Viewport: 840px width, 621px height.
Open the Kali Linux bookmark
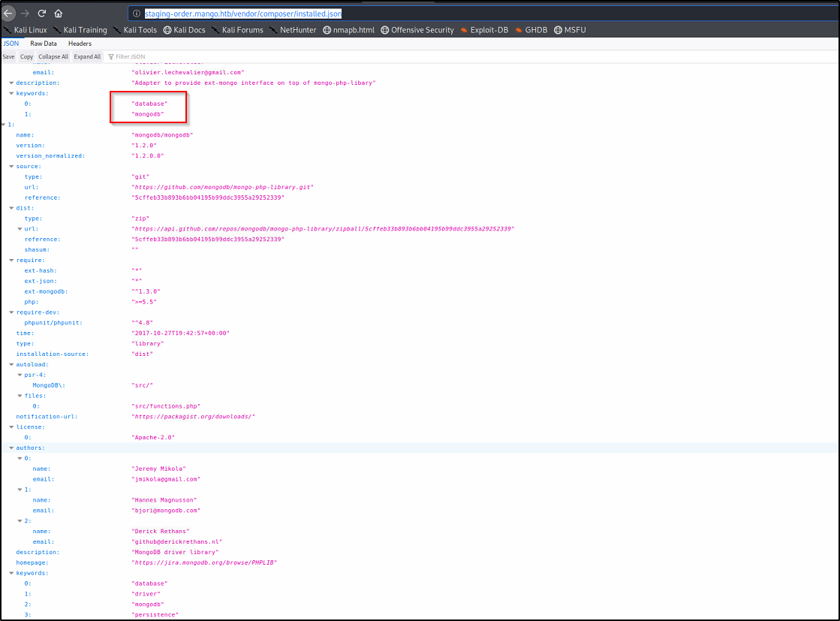click(x=26, y=30)
